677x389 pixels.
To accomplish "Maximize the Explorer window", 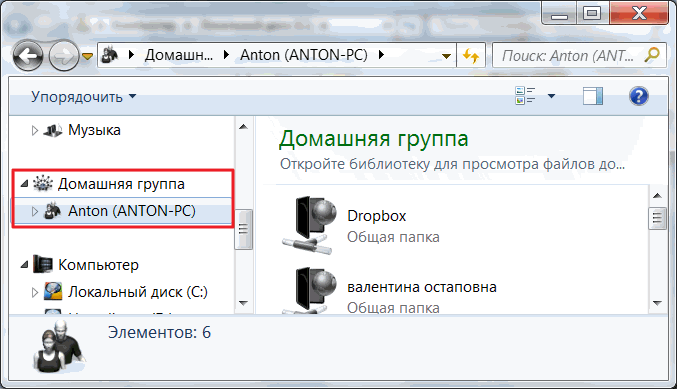I will coord(592,13).
